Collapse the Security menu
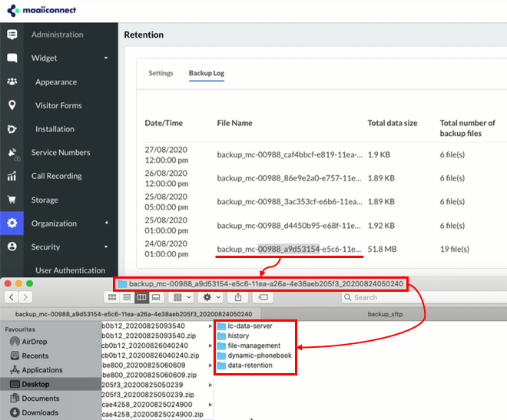Image resolution: width=507 pixels, height=420 pixels. [69, 246]
